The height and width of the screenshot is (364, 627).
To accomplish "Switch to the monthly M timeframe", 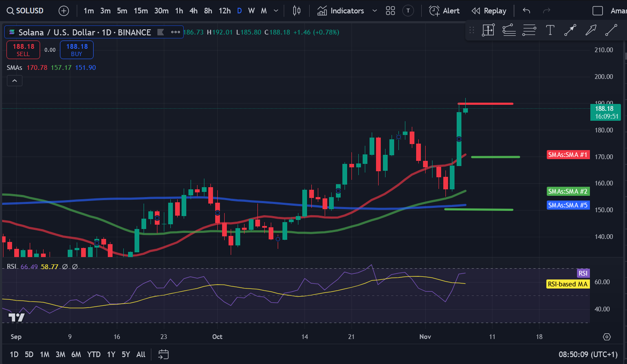I will tap(264, 11).
